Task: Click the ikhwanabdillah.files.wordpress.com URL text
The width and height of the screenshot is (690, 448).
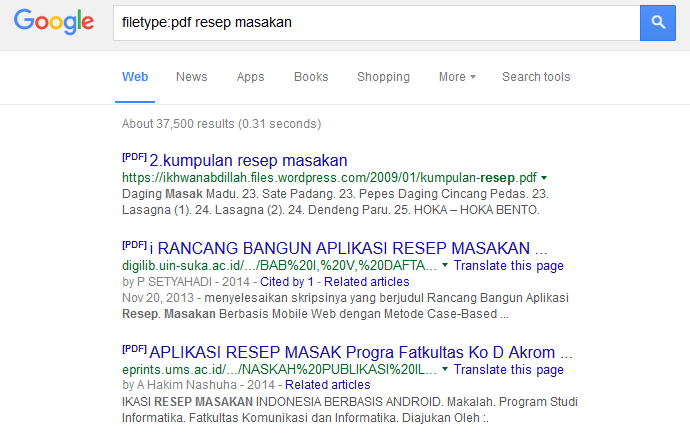Action: click(329, 178)
